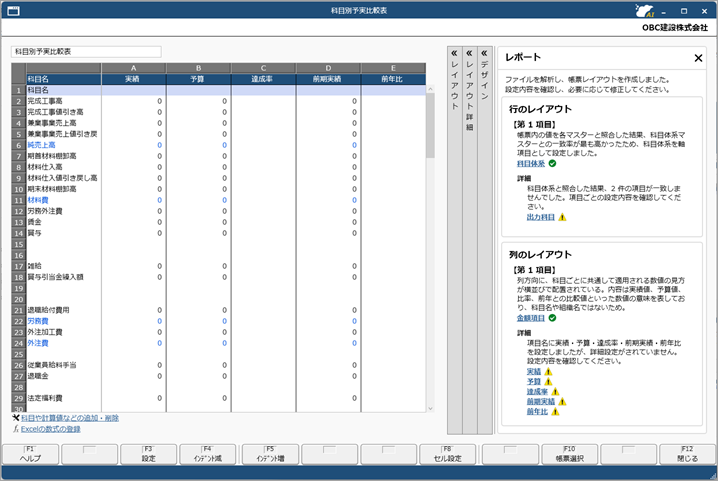The height and width of the screenshot is (481, 718).
Task: Click the application window icon in title bar
Action: pos(14,11)
